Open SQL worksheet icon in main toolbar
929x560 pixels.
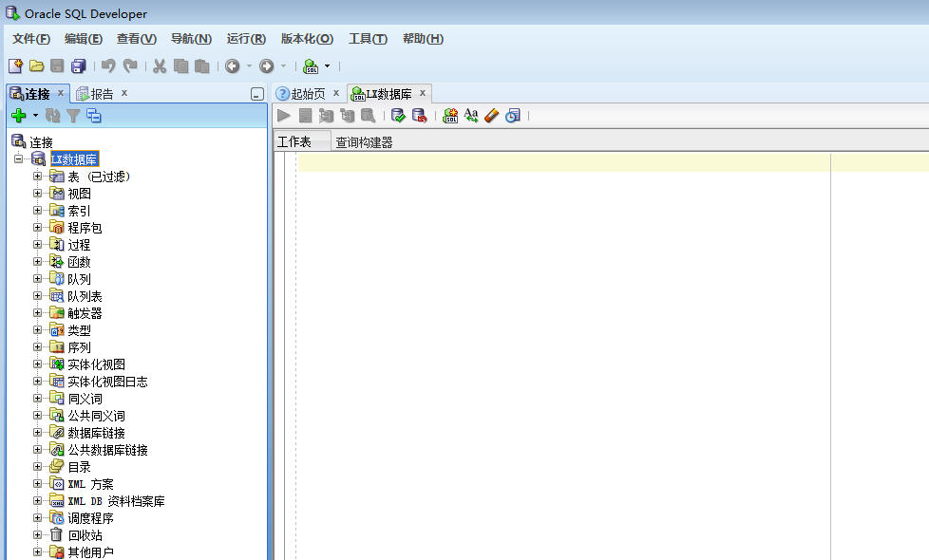click(x=311, y=66)
